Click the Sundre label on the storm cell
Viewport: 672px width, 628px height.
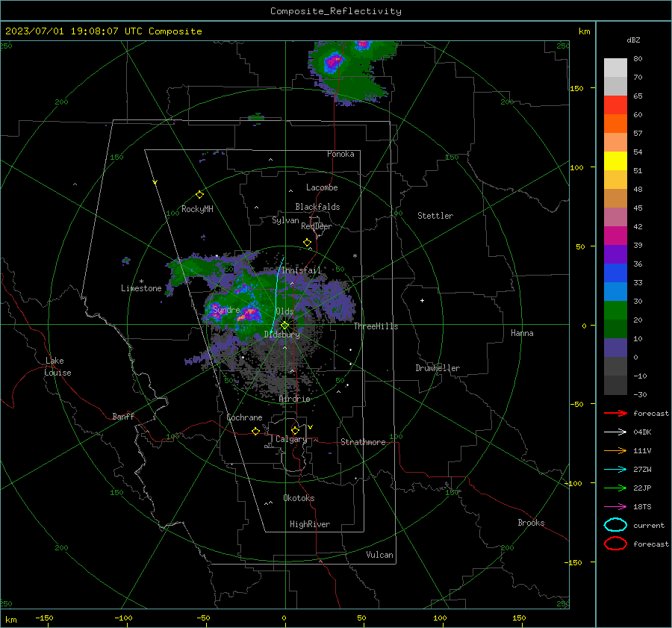coord(226,309)
